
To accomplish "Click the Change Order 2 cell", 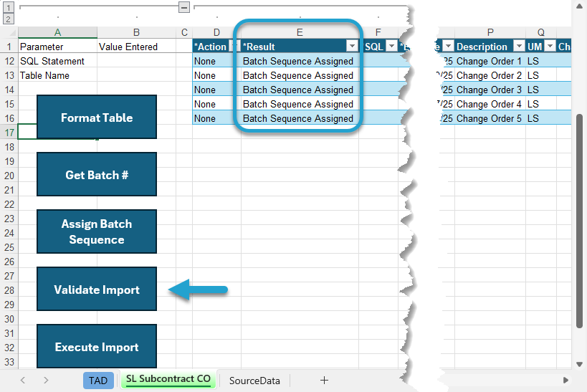I will click(x=490, y=75).
